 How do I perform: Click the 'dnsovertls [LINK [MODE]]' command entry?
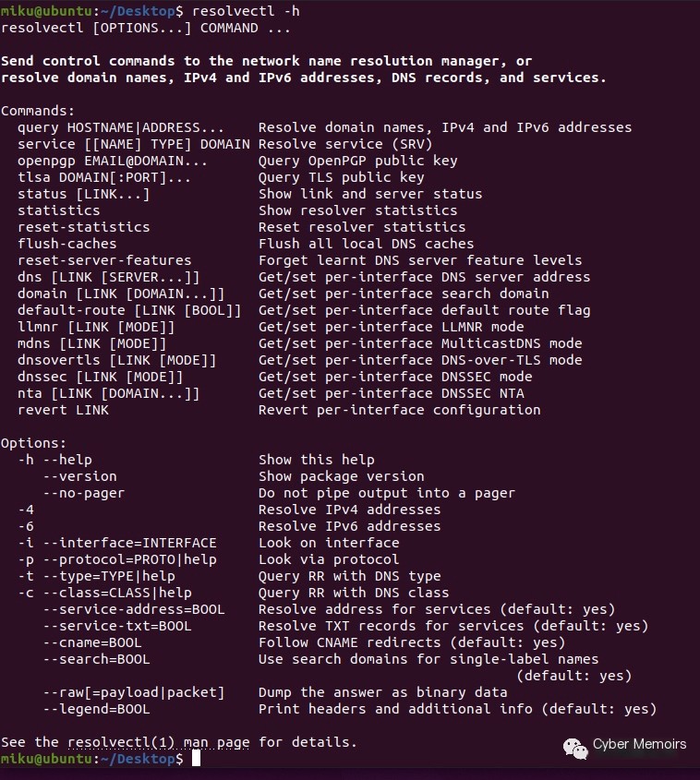pyautogui.click(x=117, y=360)
